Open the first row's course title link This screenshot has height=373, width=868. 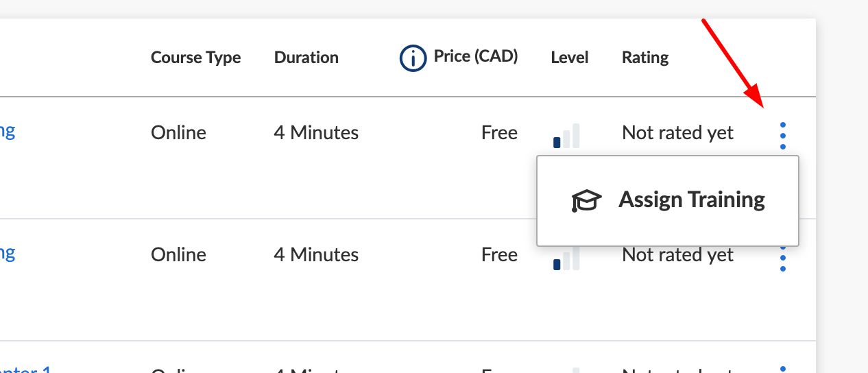pyautogui.click(x=8, y=130)
